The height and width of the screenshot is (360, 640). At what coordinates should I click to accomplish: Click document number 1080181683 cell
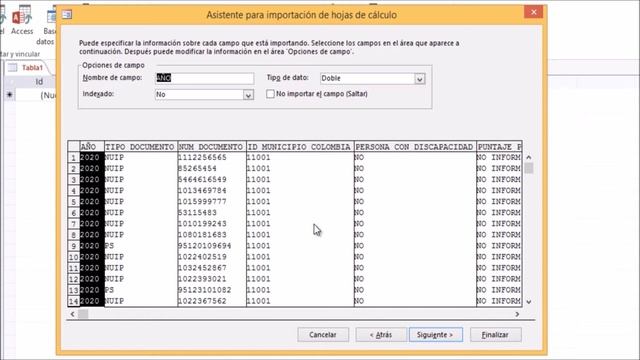(211, 235)
